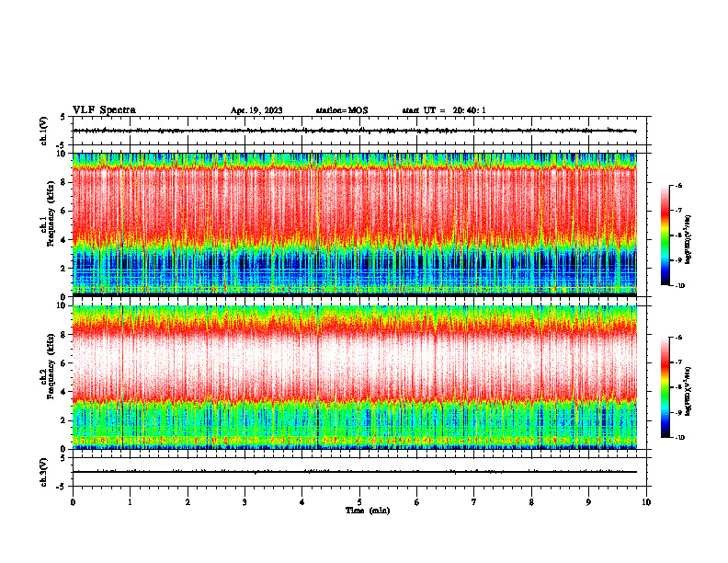The width and height of the screenshot is (728, 563).
Task: Click the "4" kHz tick of ch.2 spectrogram
Action: pyautogui.click(x=64, y=392)
